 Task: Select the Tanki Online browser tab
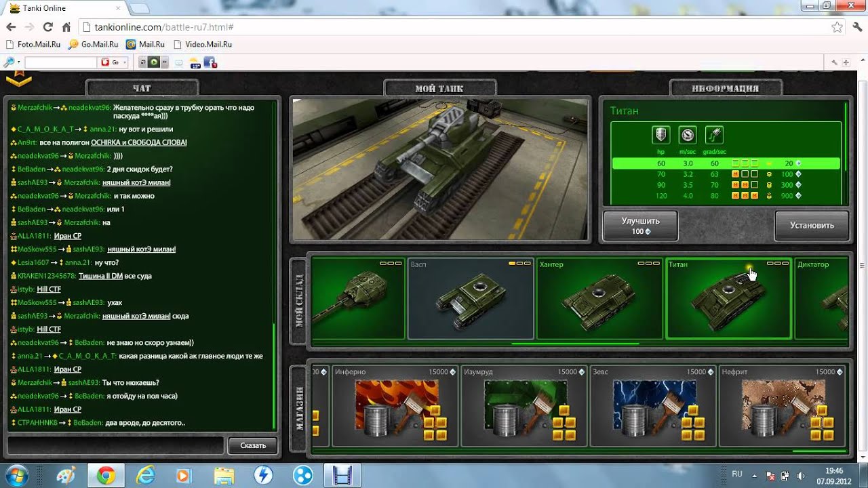coord(64,8)
